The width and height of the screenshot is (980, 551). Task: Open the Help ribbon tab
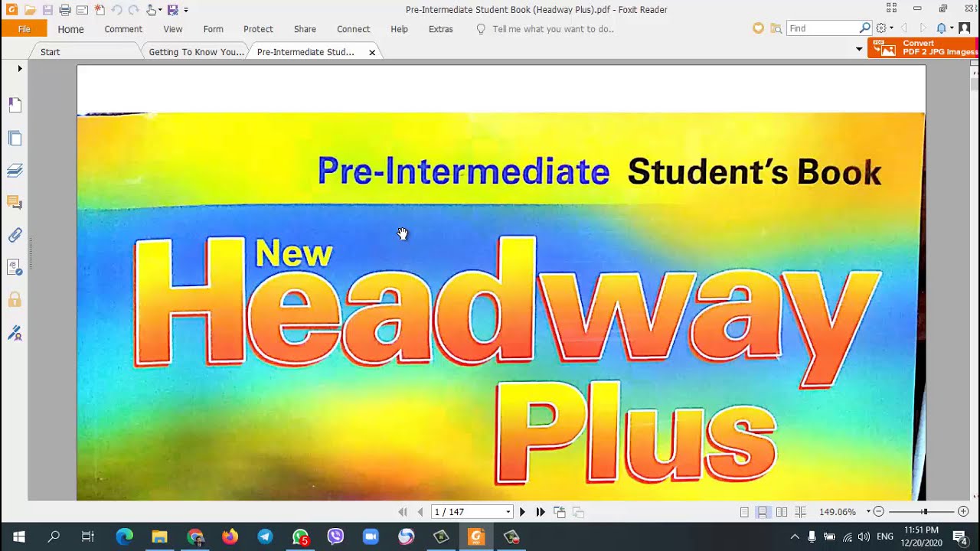tap(400, 29)
